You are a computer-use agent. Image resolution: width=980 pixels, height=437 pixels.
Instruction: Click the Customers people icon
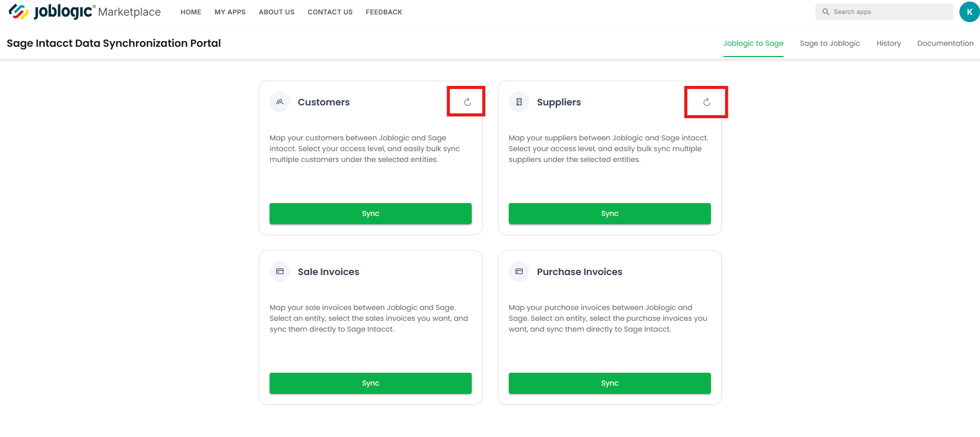(x=280, y=102)
